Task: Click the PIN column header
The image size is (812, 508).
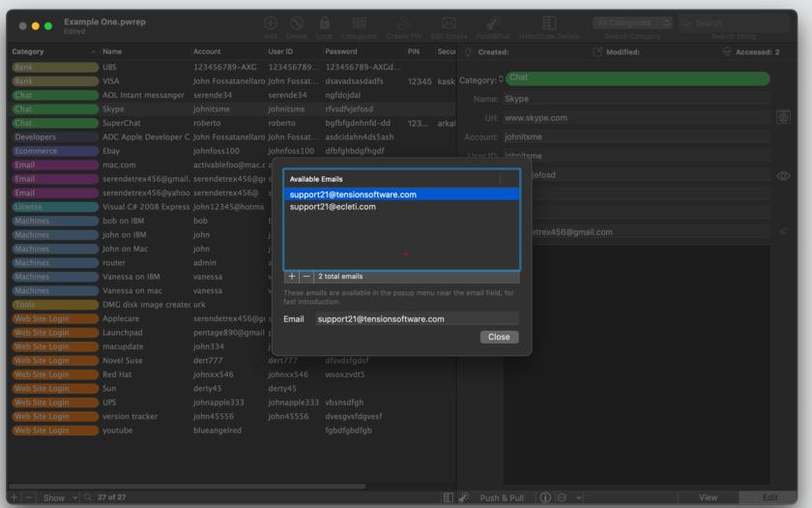Action: pos(420,51)
